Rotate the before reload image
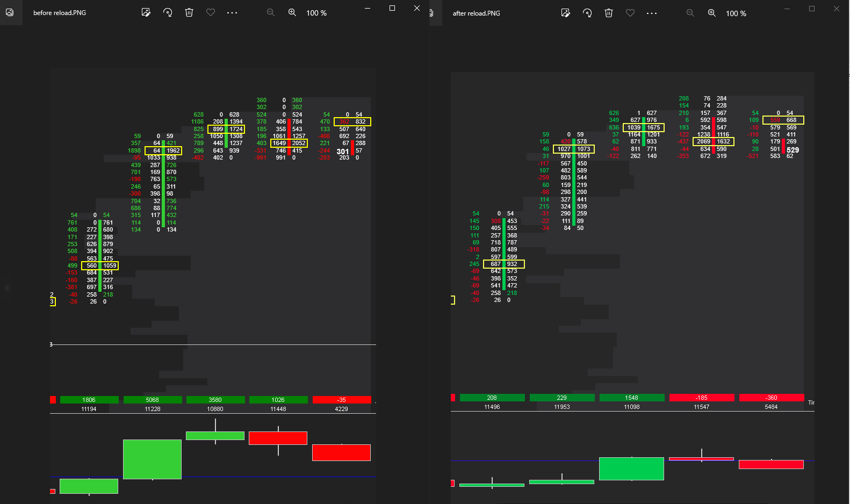The image size is (850, 504). click(x=168, y=12)
